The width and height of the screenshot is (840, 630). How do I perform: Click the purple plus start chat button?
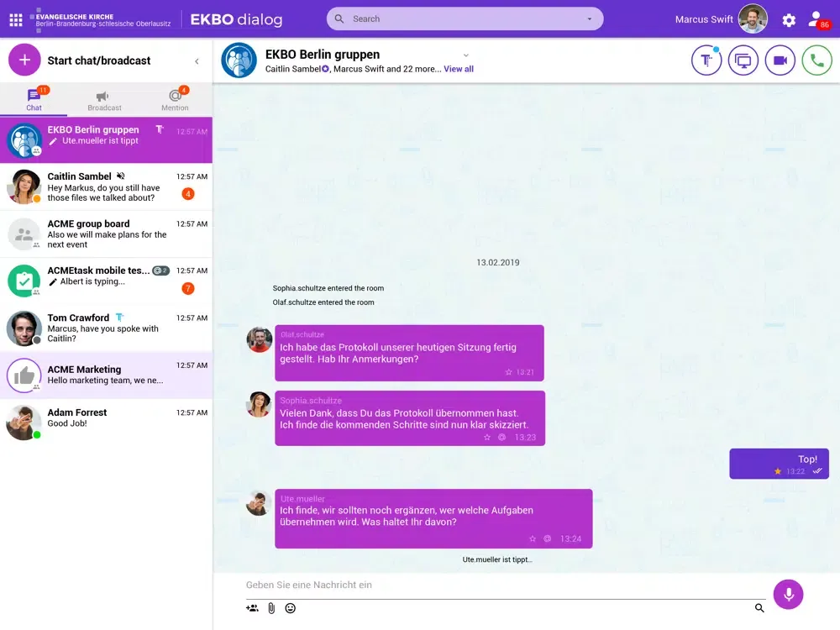click(x=24, y=60)
